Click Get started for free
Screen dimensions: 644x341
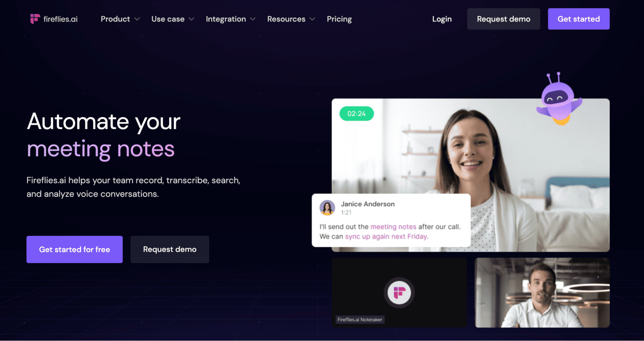pos(74,249)
